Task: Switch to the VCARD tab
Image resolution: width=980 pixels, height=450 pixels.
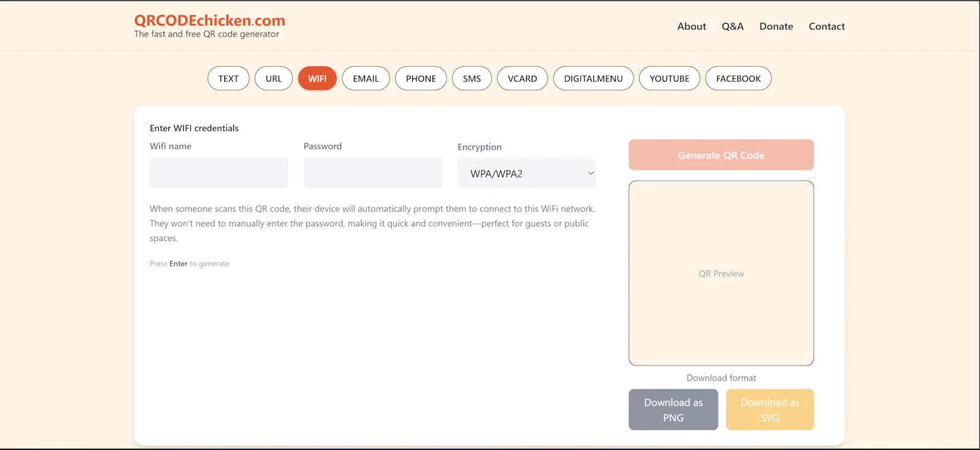Action: (522, 78)
